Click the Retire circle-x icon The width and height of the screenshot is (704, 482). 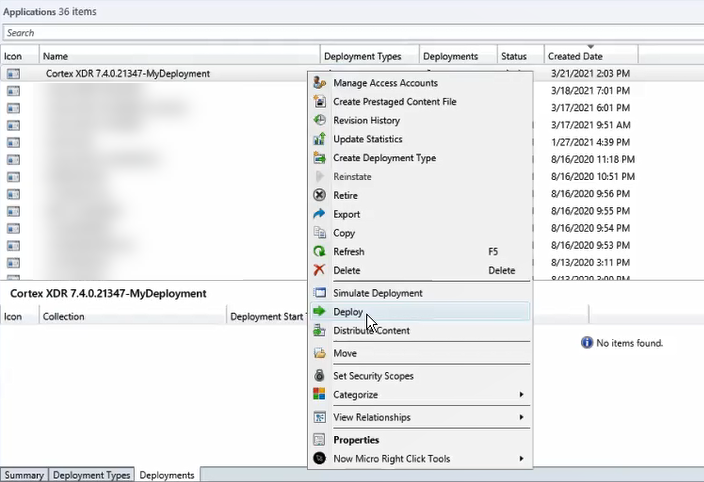click(x=319, y=195)
